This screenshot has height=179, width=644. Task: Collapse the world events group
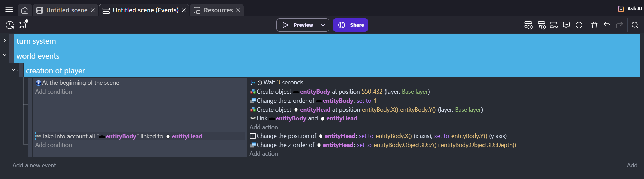5,55
